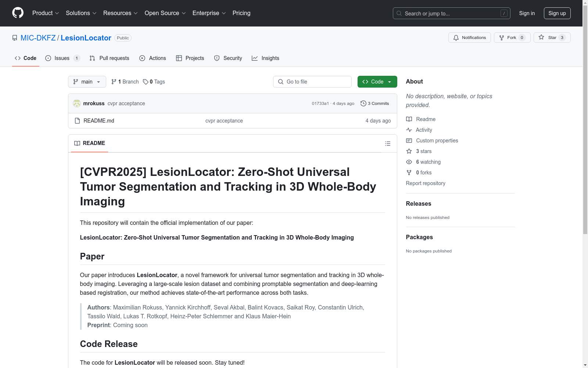
Task: View the 3 stars link
Action: 419,151
